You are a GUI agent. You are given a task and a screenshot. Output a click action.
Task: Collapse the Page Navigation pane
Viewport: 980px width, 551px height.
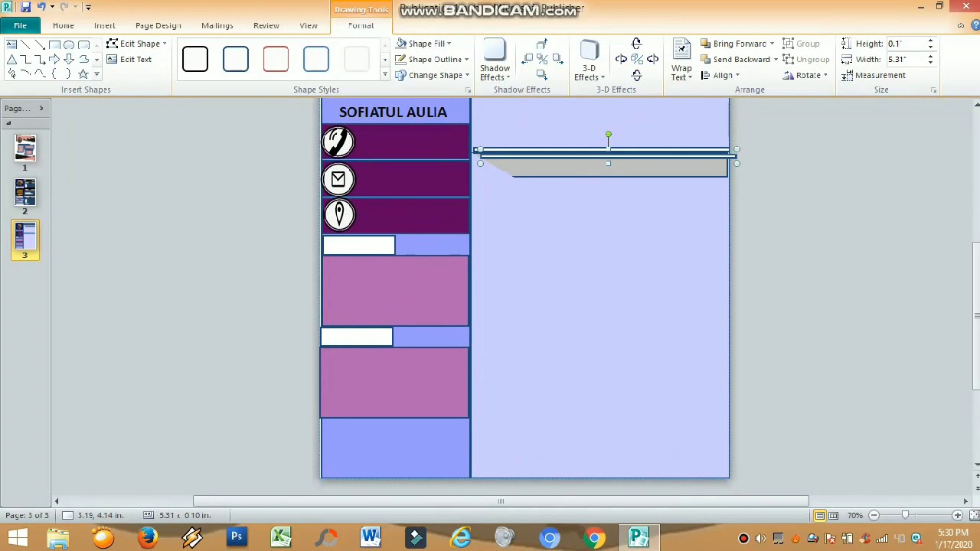(x=41, y=108)
